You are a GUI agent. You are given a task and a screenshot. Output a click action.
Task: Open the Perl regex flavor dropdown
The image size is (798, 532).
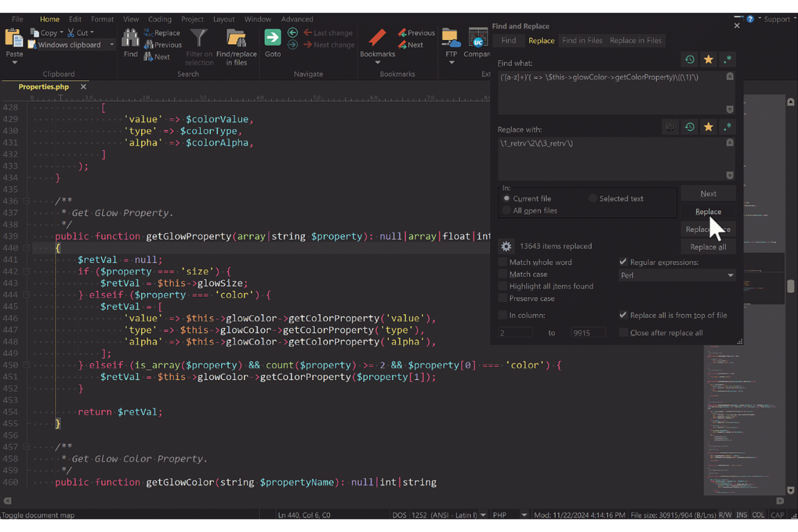click(x=731, y=275)
